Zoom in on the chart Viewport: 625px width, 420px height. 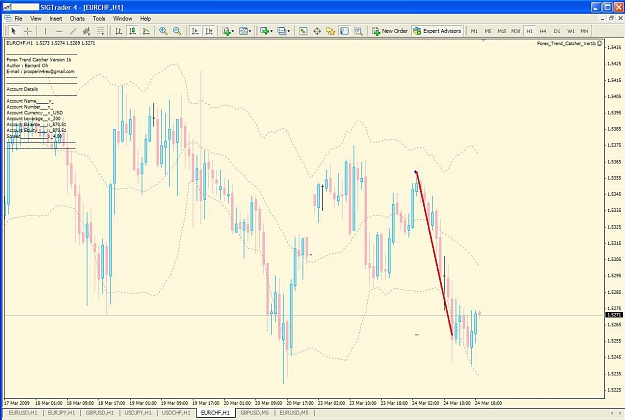pos(163,31)
